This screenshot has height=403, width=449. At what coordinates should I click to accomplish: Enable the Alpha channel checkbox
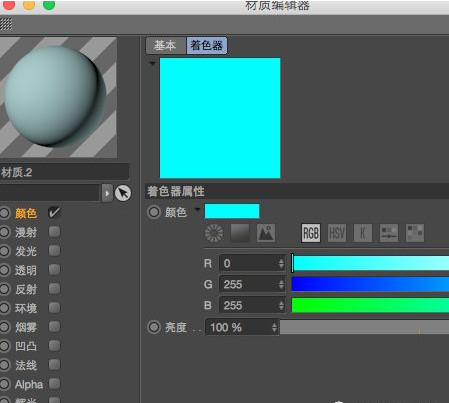[x=54, y=383]
